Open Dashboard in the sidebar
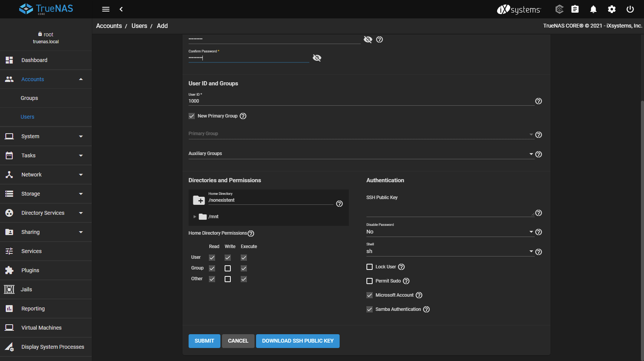Viewport: 644px width, 361px height. 46,60
